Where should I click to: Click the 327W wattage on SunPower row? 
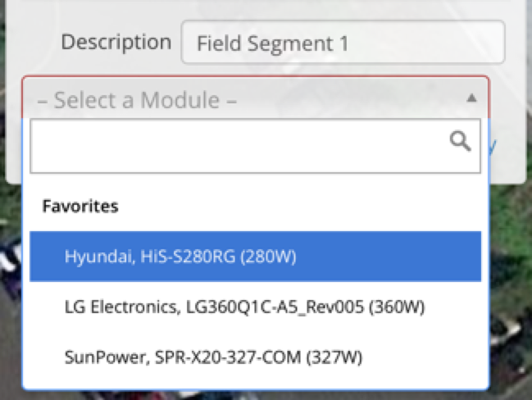point(334,357)
